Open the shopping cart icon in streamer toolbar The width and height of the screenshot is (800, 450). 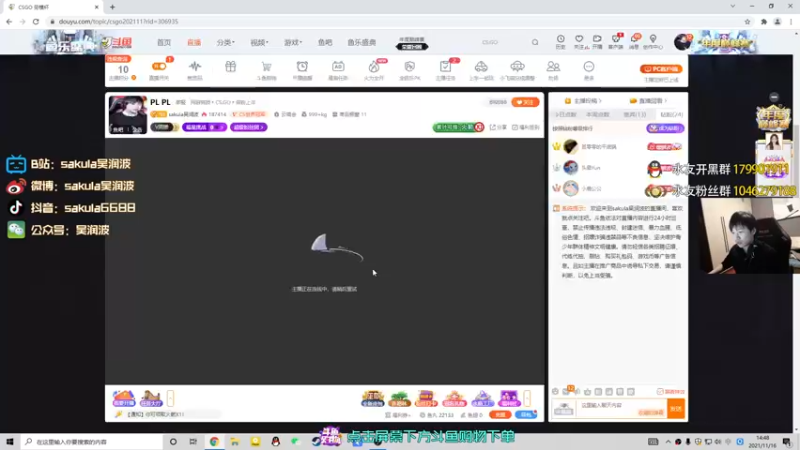[x=266, y=69]
